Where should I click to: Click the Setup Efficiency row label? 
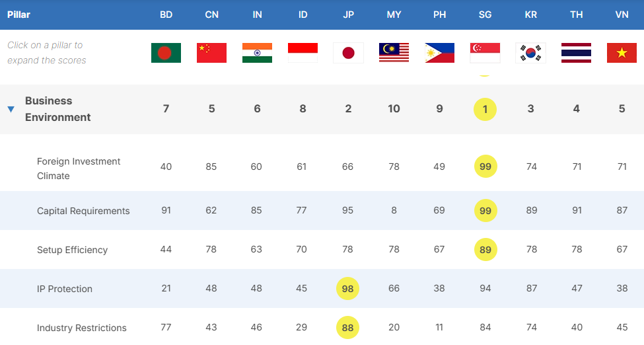(72, 250)
